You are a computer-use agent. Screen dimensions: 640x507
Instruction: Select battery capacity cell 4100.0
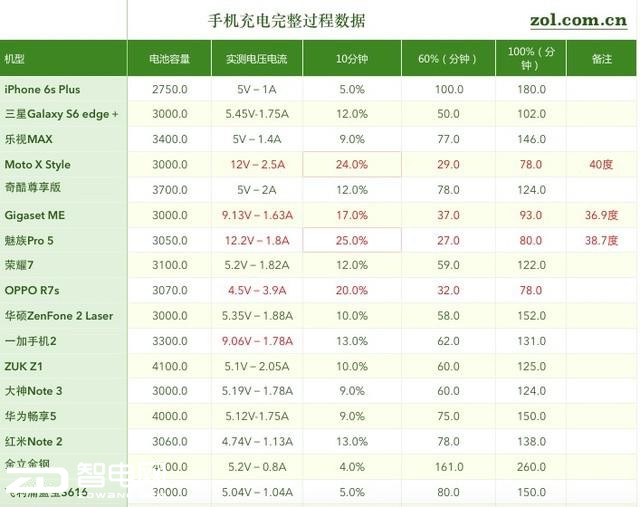coord(170,366)
